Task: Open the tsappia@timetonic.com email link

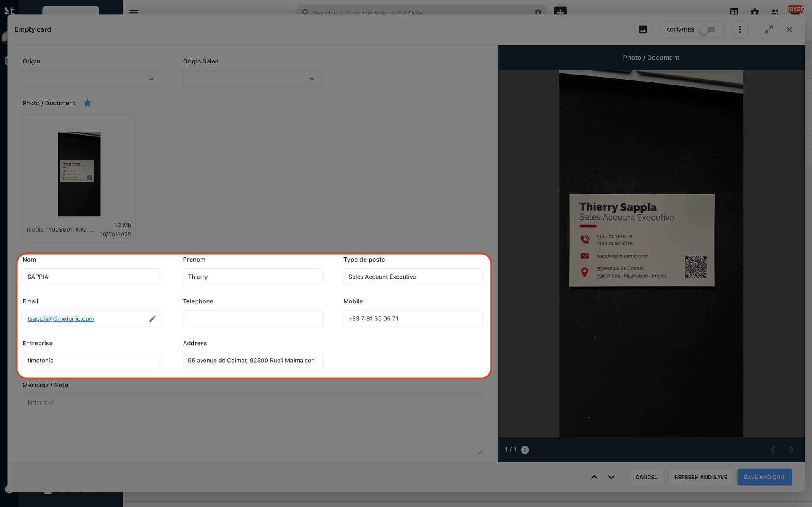Action: [61, 319]
